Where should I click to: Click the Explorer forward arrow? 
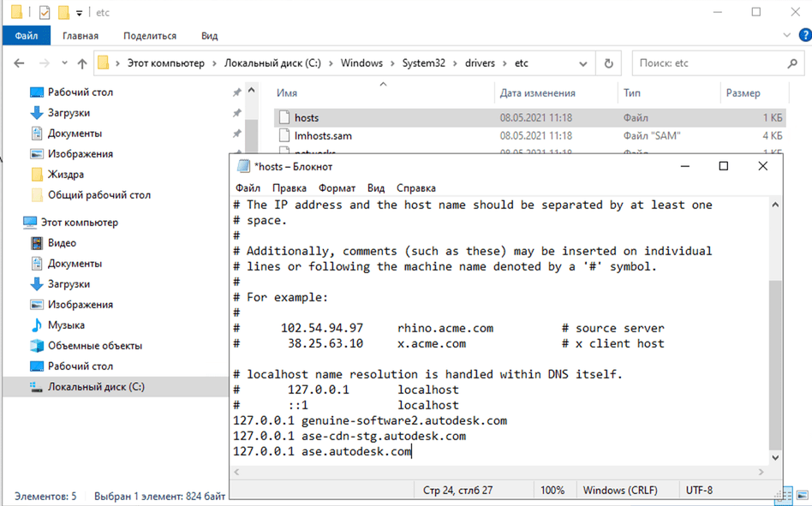click(45, 63)
